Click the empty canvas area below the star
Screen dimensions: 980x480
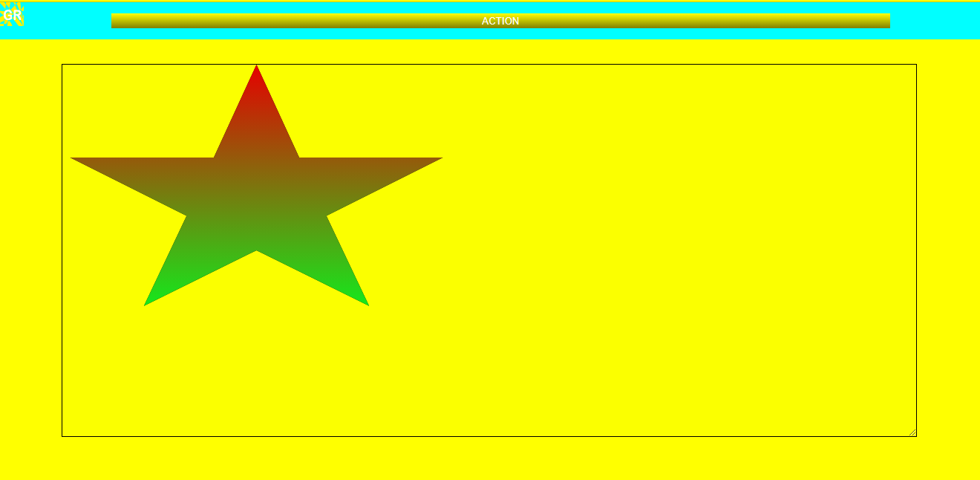[x=256, y=372]
